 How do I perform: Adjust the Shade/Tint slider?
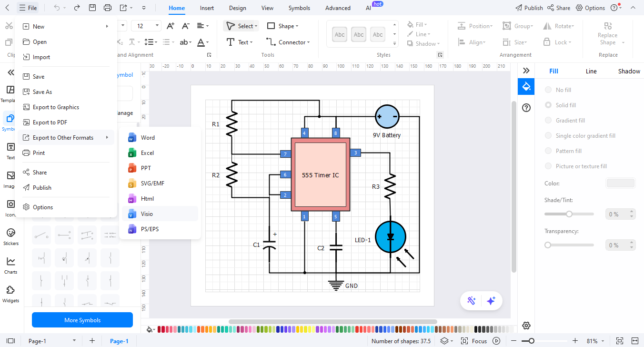tap(569, 214)
